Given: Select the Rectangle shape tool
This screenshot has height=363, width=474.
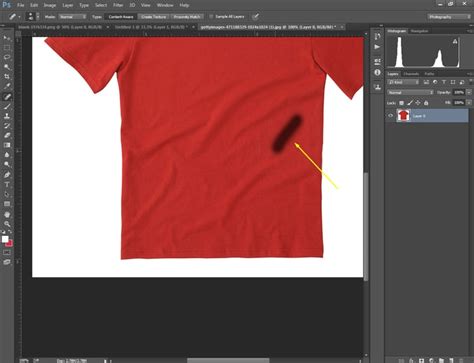Looking at the screenshot, I should tap(7, 204).
